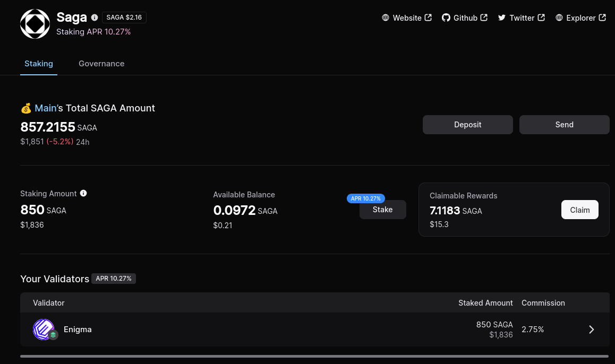
Task: Claim the staking rewards
Action: [579, 210]
